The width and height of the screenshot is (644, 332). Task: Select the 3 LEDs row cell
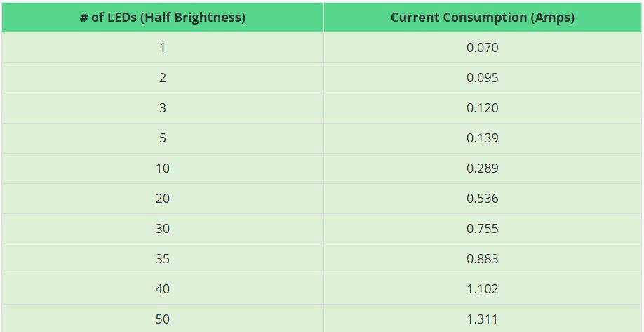click(163, 108)
